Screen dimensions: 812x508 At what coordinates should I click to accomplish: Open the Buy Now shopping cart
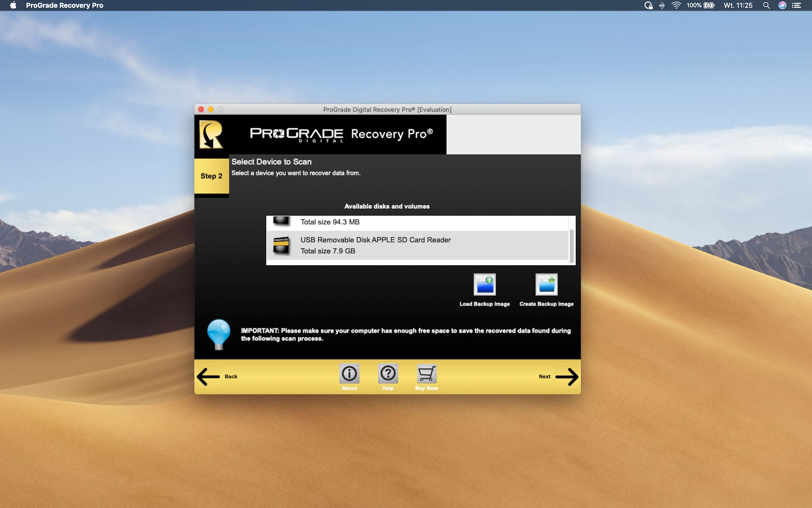(x=426, y=374)
